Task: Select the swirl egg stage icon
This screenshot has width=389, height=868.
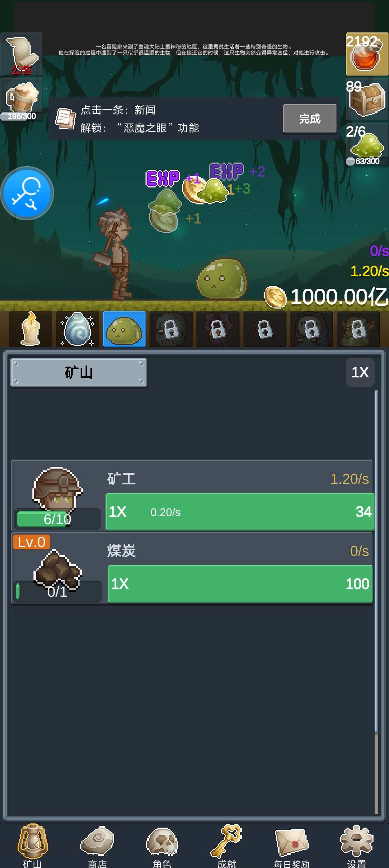Action: click(x=77, y=329)
